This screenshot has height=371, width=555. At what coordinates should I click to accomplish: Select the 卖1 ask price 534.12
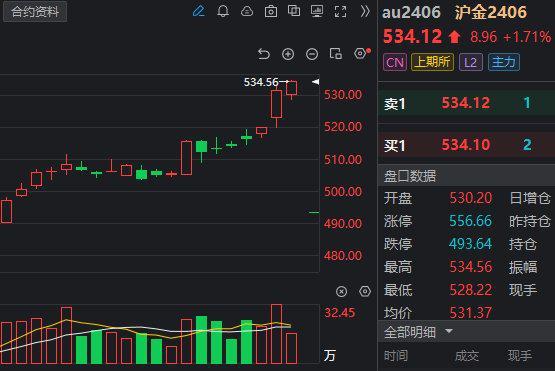pos(466,103)
